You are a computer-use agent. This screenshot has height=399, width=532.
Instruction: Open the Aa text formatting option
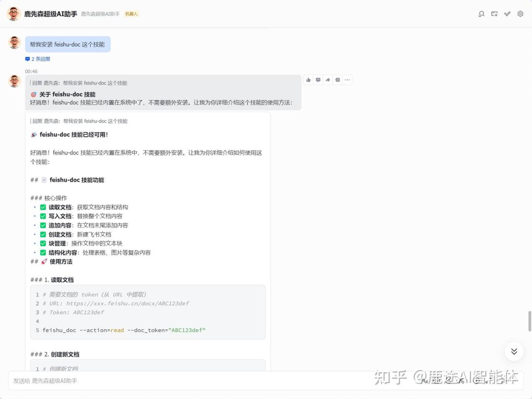click(424, 381)
